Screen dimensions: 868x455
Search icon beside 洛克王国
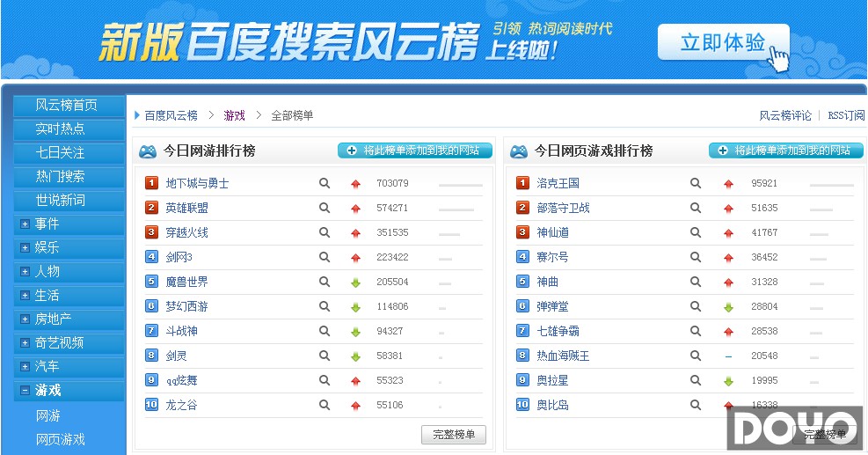click(x=696, y=183)
